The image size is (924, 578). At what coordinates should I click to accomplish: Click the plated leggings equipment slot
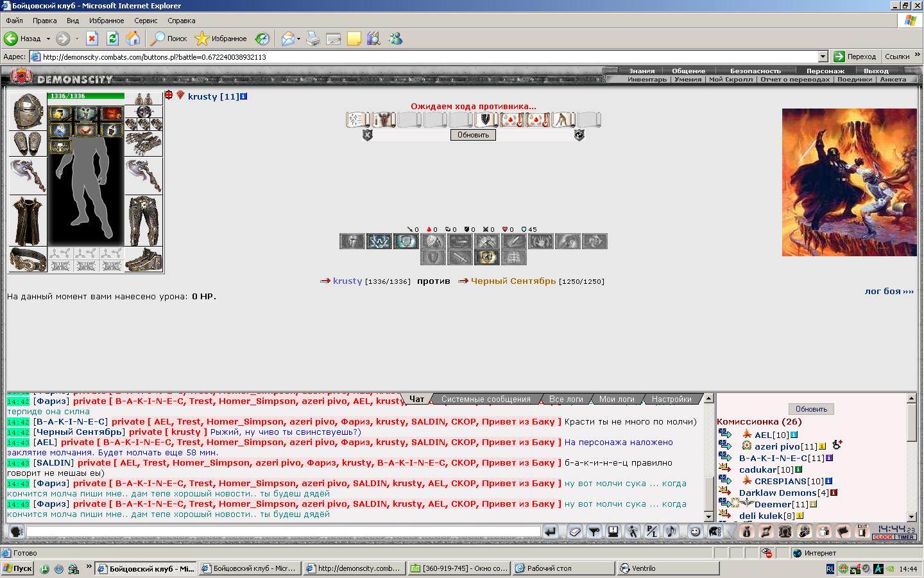[x=144, y=220]
